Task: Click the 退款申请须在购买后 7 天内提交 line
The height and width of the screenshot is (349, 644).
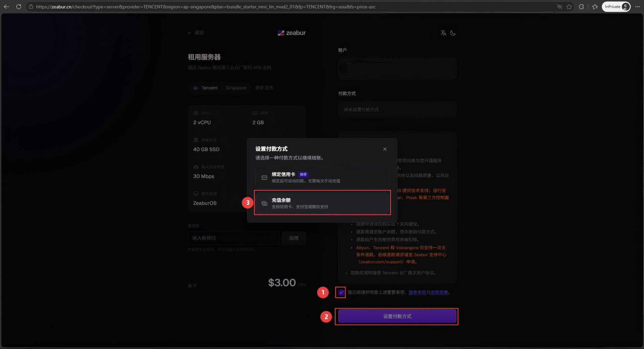Action: tap(388, 224)
